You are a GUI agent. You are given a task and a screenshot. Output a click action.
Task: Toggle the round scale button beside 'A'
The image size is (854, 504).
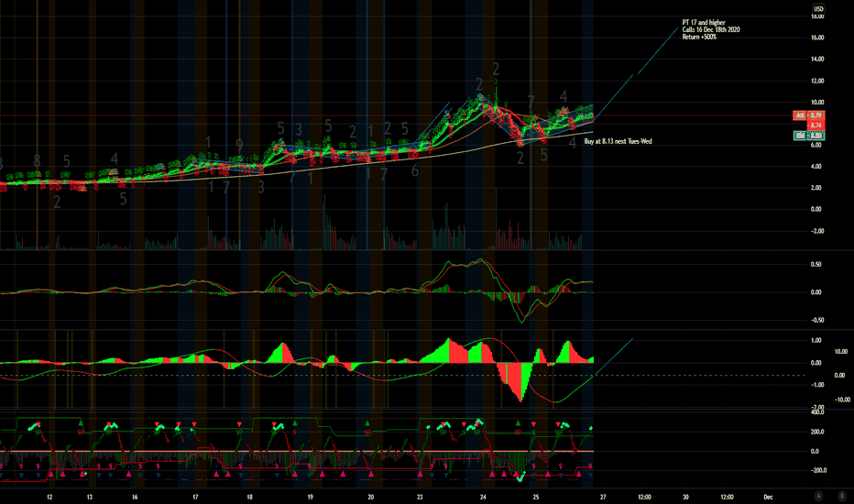pyautogui.click(x=842, y=496)
